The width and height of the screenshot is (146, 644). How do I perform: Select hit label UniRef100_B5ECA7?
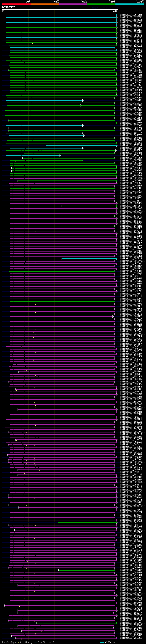pyautogui.click(x=131, y=163)
